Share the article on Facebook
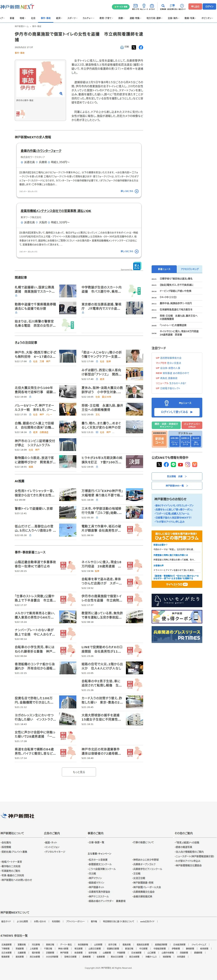 (141, 48)
